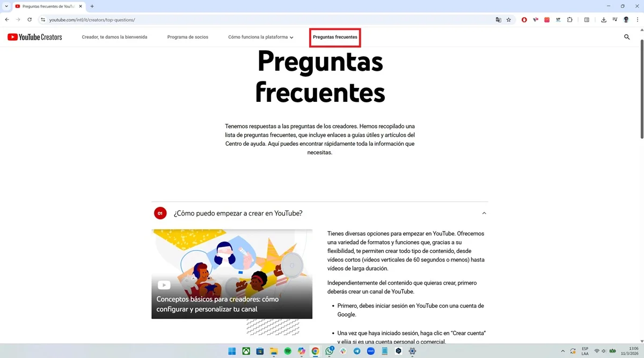Bookmark this page with the star icon
The width and height of the screenshot is (644, 358).
tap(509, 19)
